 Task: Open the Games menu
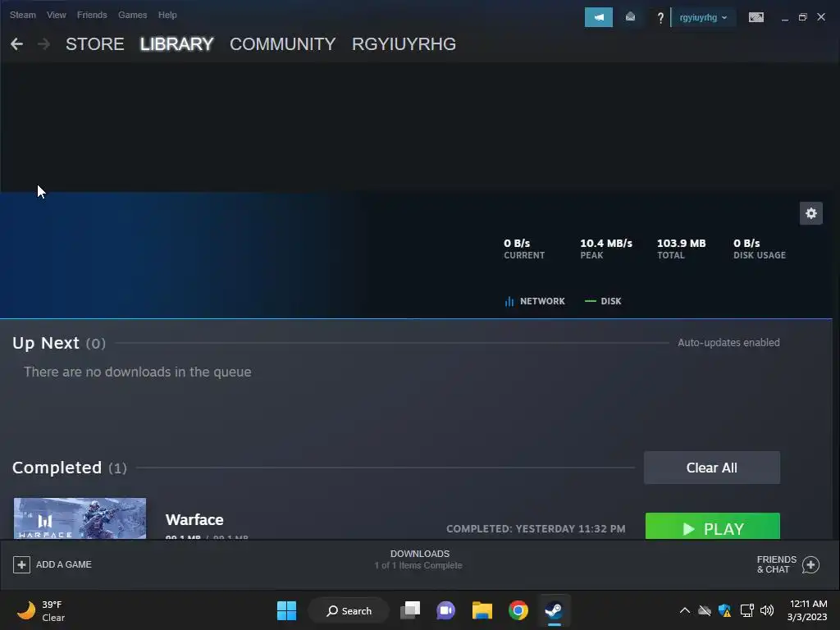(x=132, y=15)
